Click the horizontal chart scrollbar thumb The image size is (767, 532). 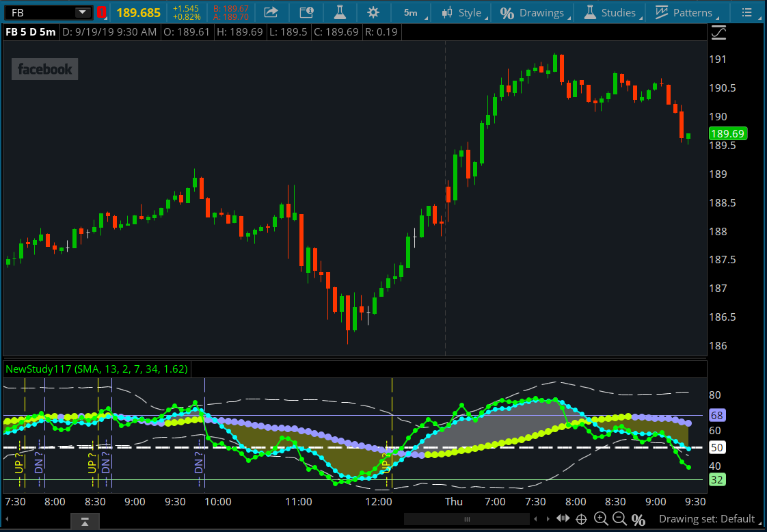468,519
